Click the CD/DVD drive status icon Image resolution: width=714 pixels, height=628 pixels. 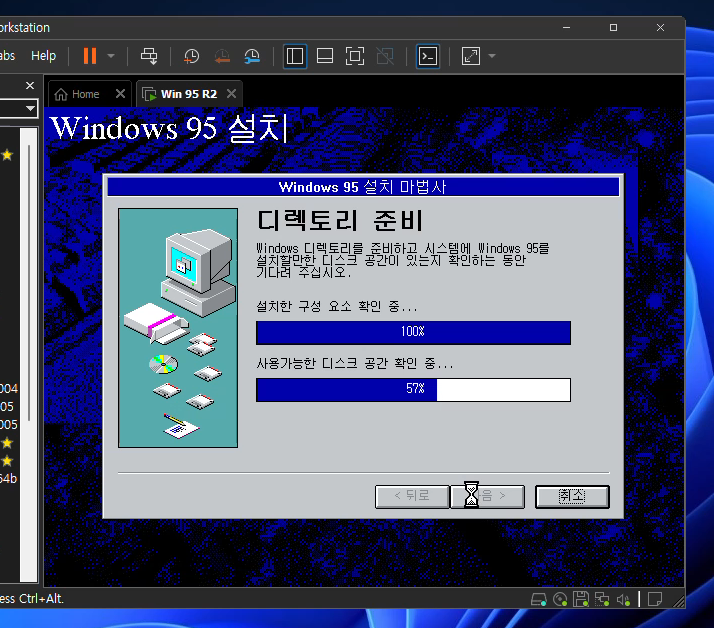(x=560, y=599)
